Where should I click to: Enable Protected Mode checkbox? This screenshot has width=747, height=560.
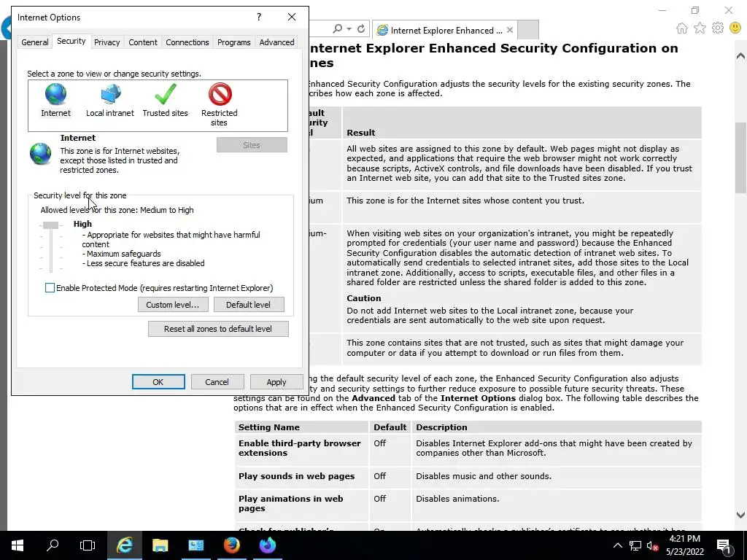click(50, 287)
